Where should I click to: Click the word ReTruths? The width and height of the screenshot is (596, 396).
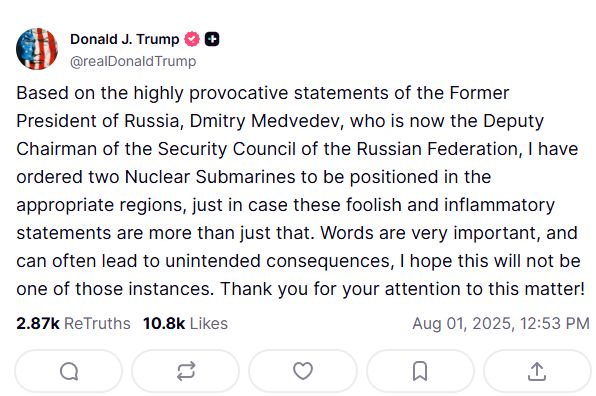point(97,323)
